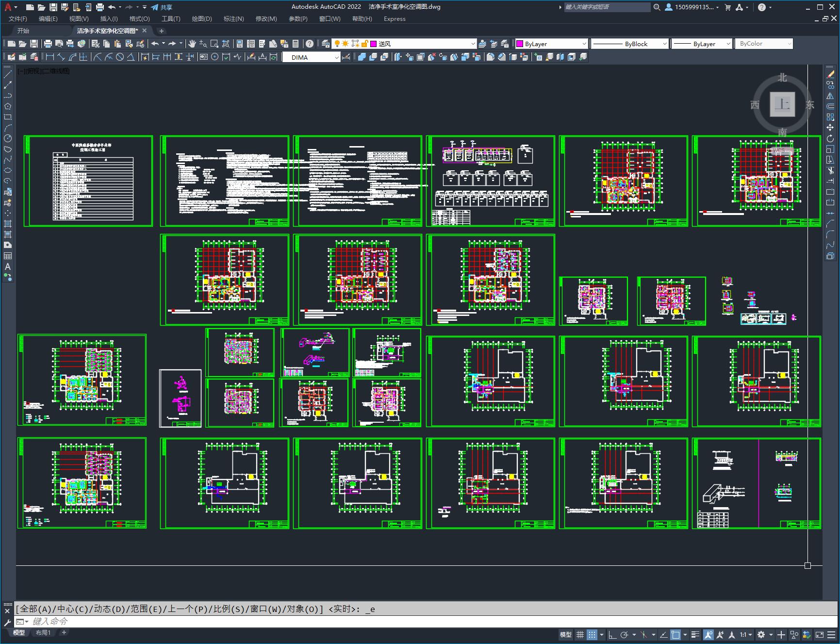Image resolution: width=840 pixels, height=644 pixels.
Task: Open the 文件(F) menu
Action: pyautogui.click(x=18, y=19)
